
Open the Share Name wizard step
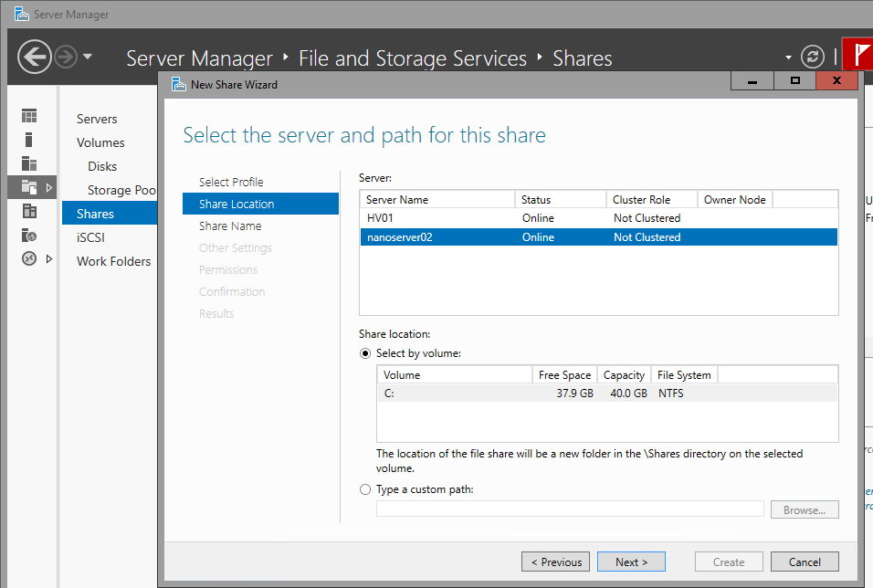[x=230, y=226]
